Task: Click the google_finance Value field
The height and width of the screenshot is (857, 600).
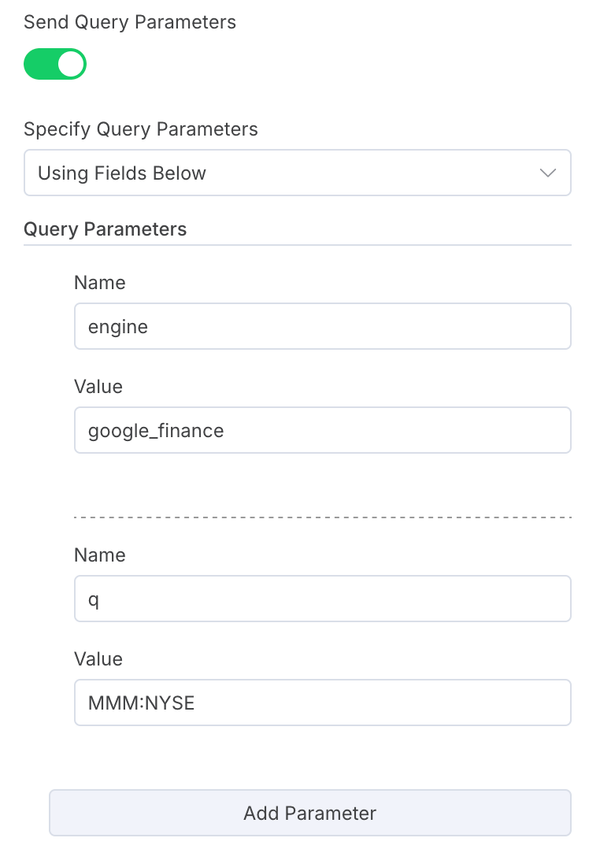Action: click(x=322, y=429)
